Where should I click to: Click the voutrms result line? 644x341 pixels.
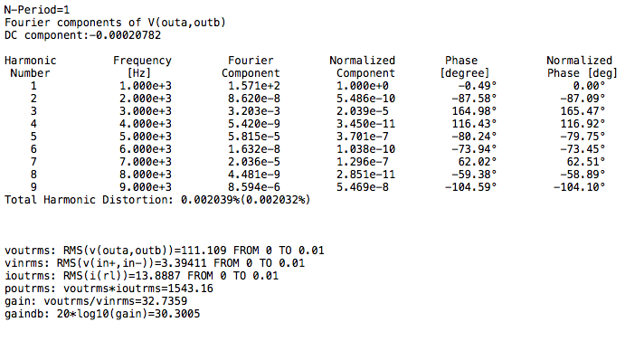[165, 251]
